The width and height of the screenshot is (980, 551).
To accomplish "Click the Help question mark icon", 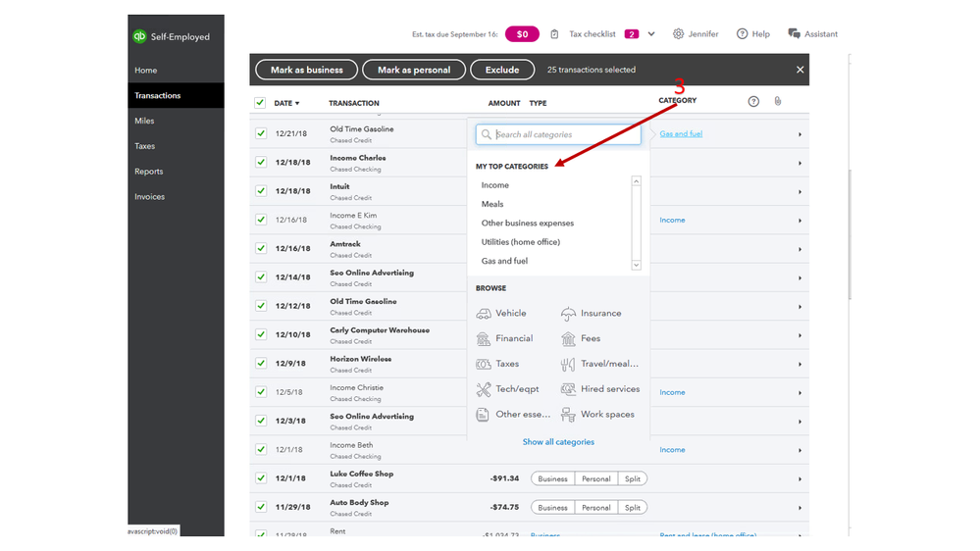I will (x=742, y=34).
